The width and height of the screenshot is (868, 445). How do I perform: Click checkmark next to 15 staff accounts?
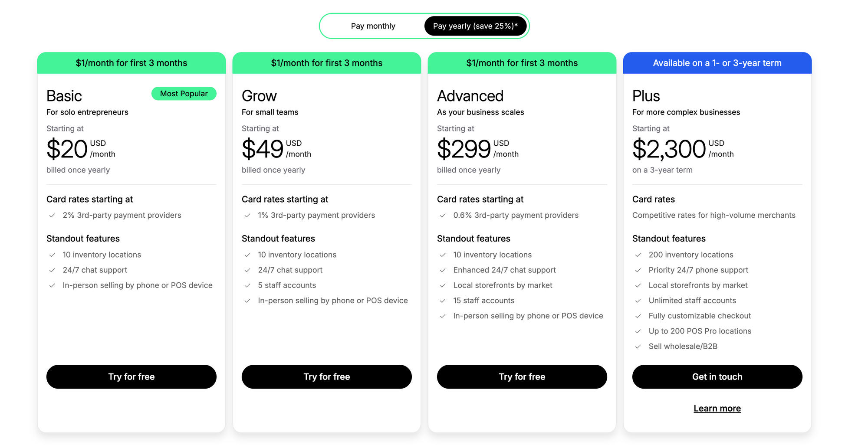click(x=443, y=301)
